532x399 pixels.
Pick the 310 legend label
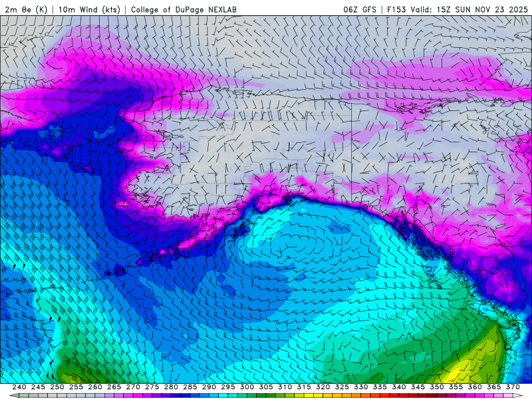pos(285,387)
